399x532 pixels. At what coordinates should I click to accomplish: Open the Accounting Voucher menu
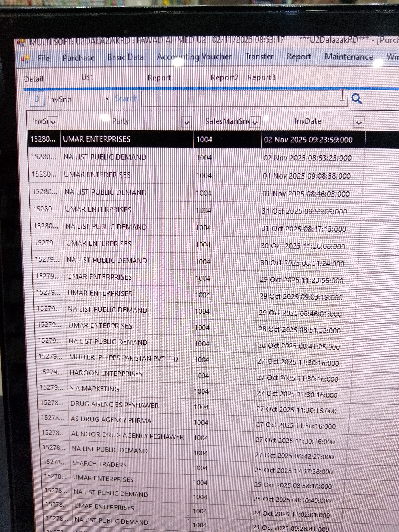coord(194,57)
